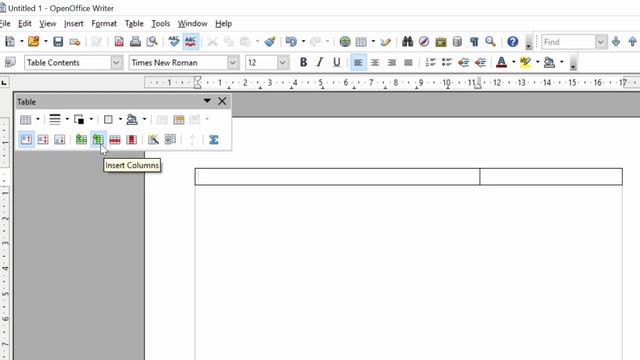
Task: Toggle Nonprinting Characters pilcrow icon
Action: tap(474, 42)
